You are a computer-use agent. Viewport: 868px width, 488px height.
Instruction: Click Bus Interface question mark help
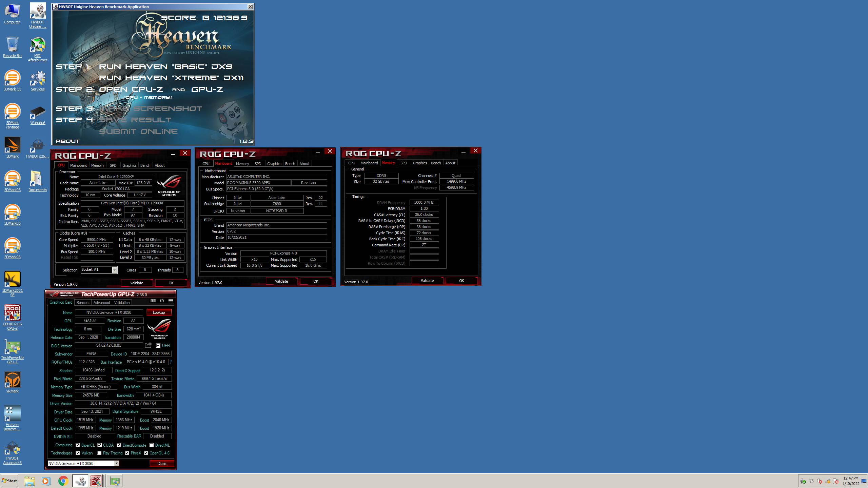click(x=171, y=362)
